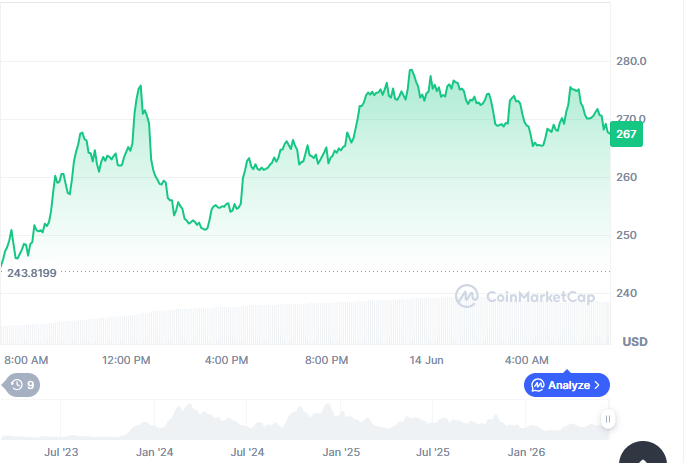This screenshot has height=463, width=685.
Task: Click the 4:00 PM time axis label
Action: [x=226, y=360]
